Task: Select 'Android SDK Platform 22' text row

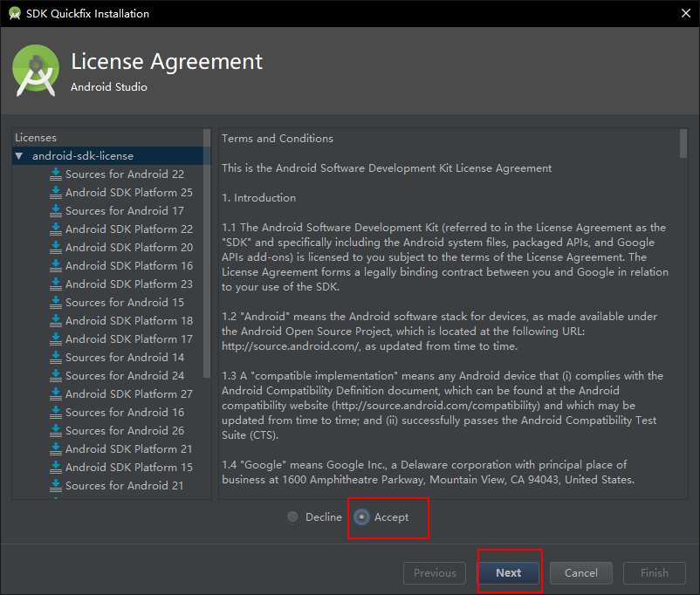Action: (x=129, y=229)
